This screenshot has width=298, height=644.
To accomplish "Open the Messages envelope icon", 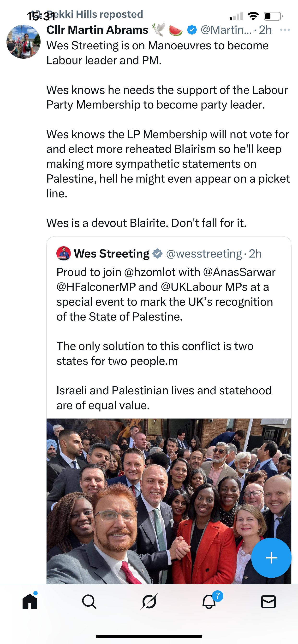I will coord(268,602).
